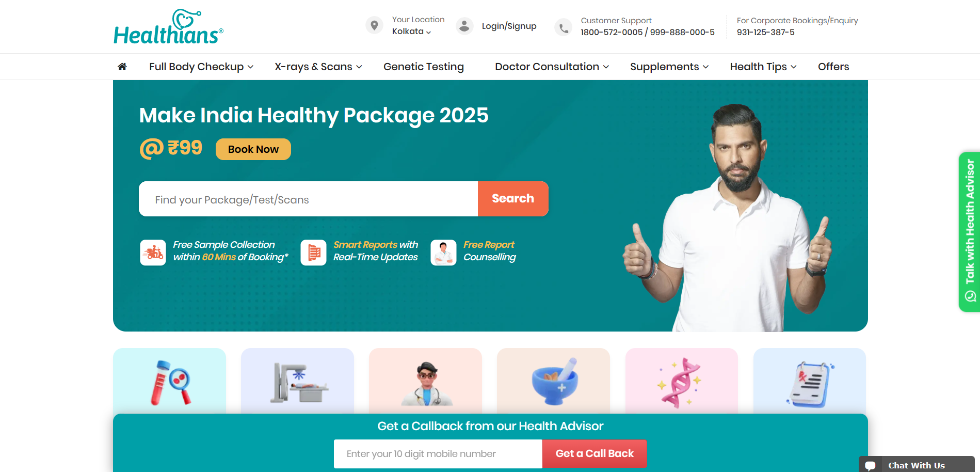This screenshot has width=980, height=472.
Task: Expand the Full Body Checkup menu
Action: click(201, 67)
